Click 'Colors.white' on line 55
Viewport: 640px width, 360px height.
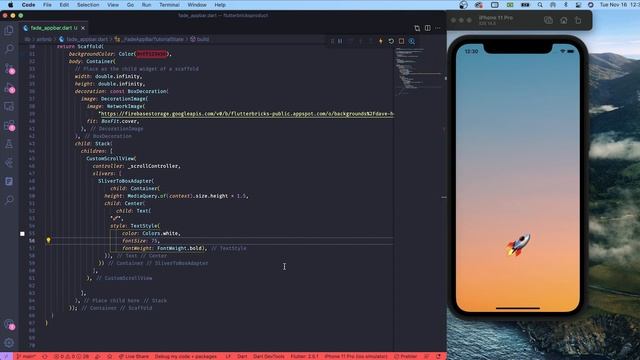160,233
